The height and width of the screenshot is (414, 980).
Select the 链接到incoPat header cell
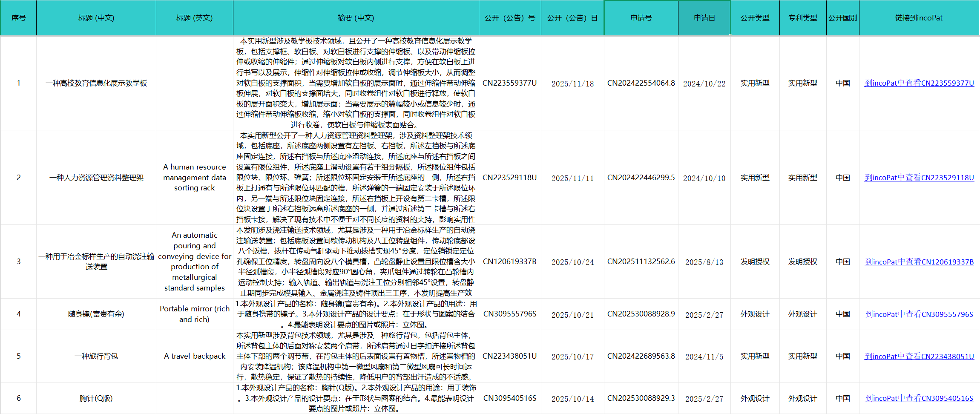(919, 18)
